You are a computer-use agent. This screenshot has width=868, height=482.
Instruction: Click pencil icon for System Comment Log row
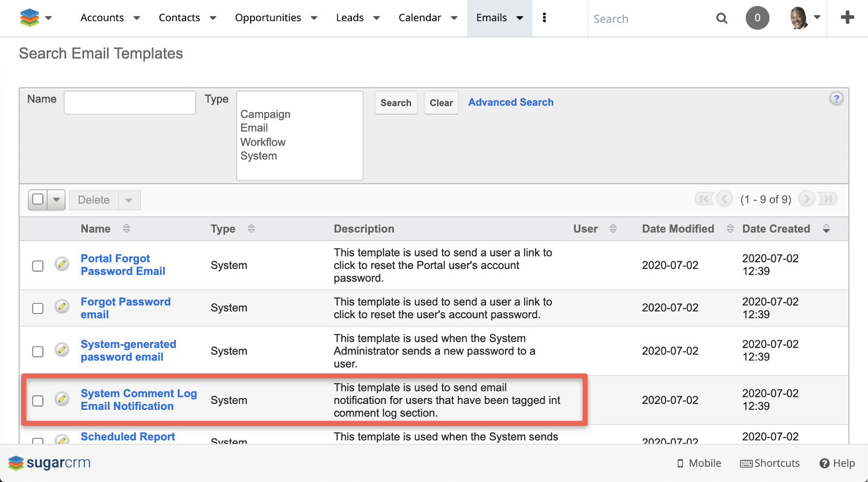coord(62,399)
